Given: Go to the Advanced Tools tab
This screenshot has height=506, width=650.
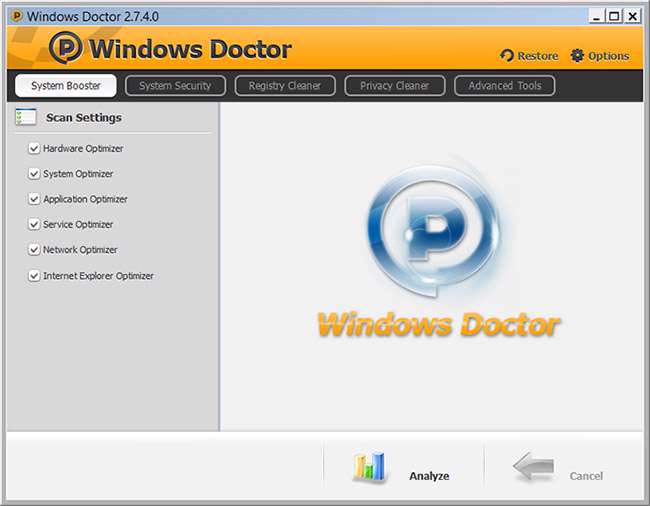Looking at the screenshot, I should tap(504, 86).
